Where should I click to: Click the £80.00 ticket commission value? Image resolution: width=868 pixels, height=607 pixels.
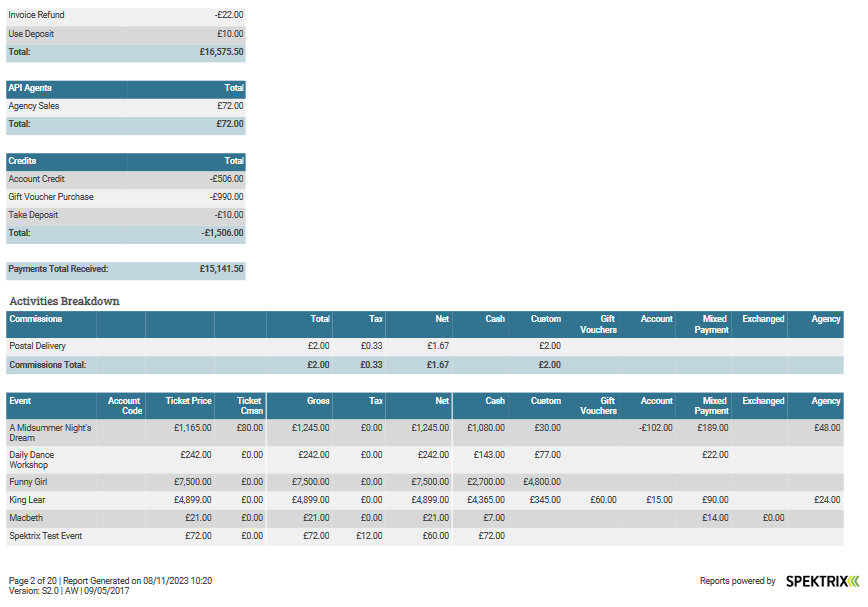click(x=250, y=428)
